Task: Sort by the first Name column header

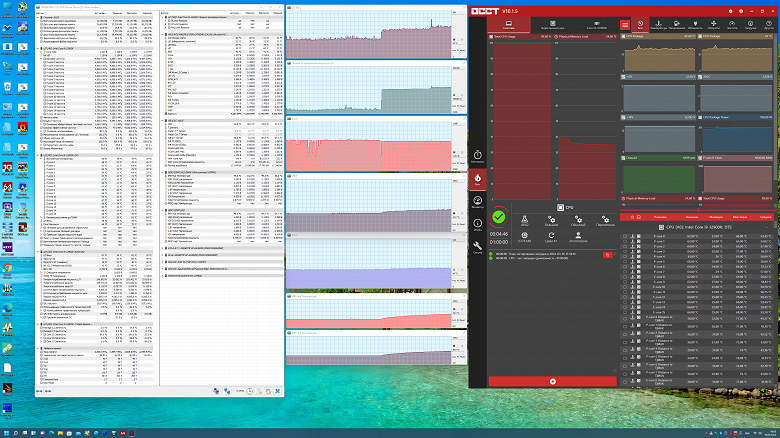Action: [x=660, y=217]
